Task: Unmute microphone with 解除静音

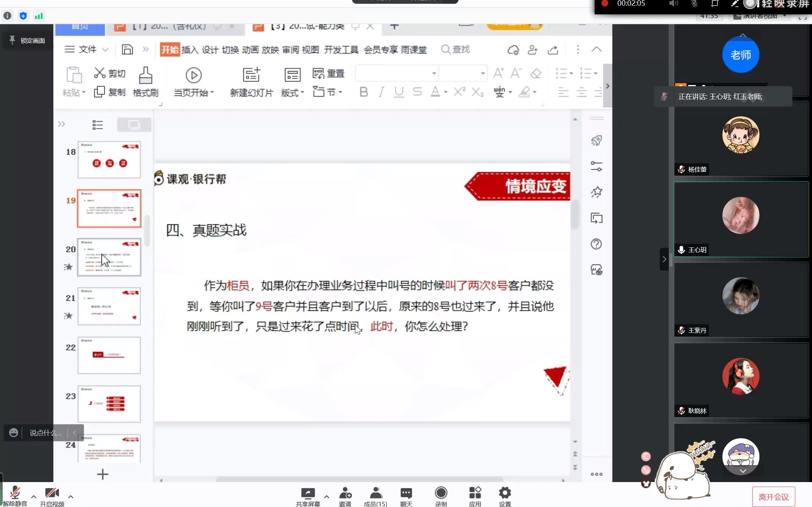Action: 16,495
